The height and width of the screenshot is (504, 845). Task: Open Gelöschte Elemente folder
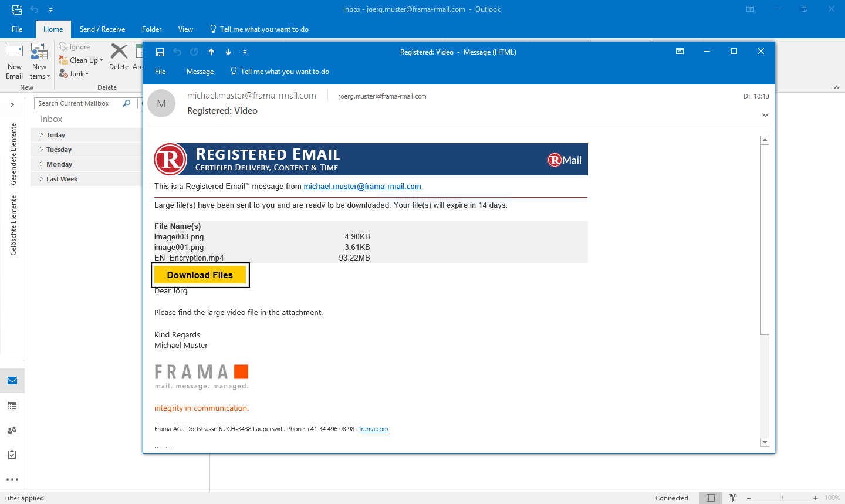pos(13,225)
